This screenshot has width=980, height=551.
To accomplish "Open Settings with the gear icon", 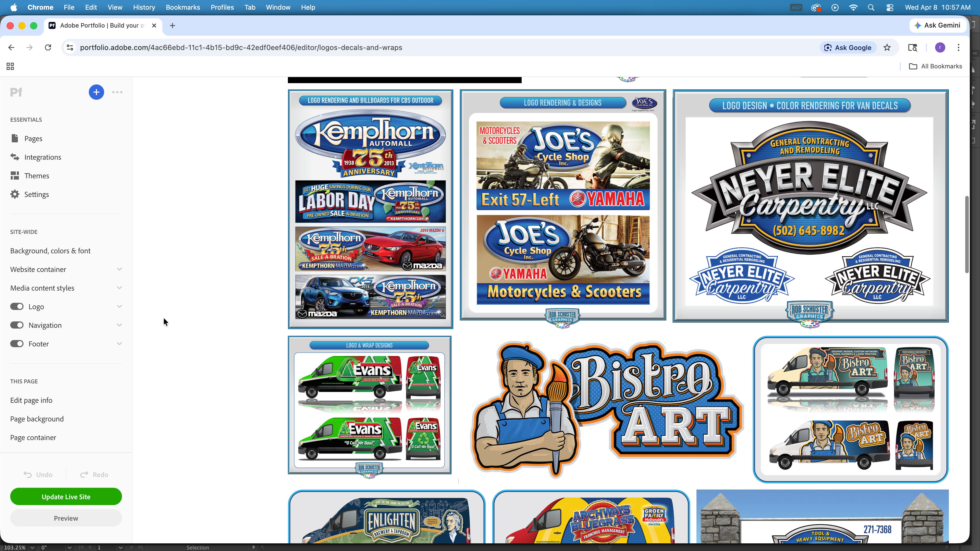I will point(15,194).
